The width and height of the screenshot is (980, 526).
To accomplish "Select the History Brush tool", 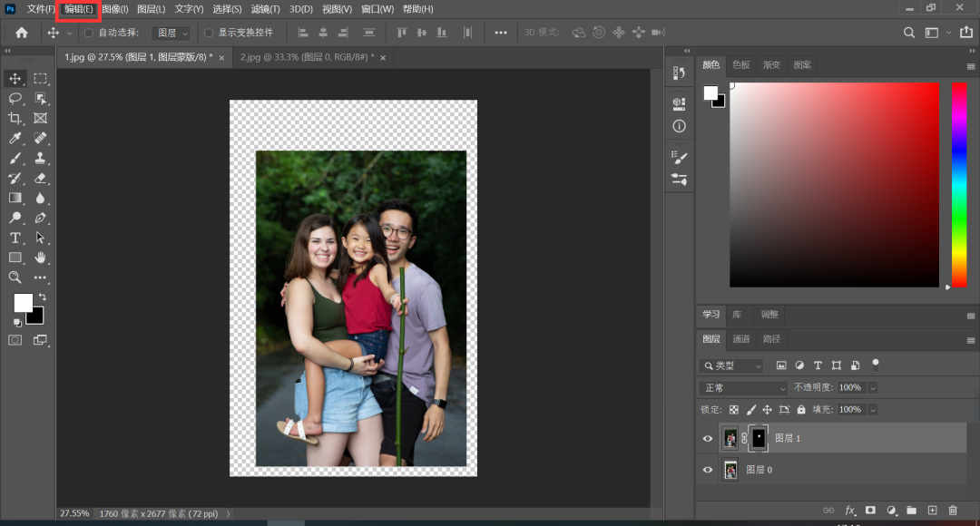I will [x=15, y=178].
